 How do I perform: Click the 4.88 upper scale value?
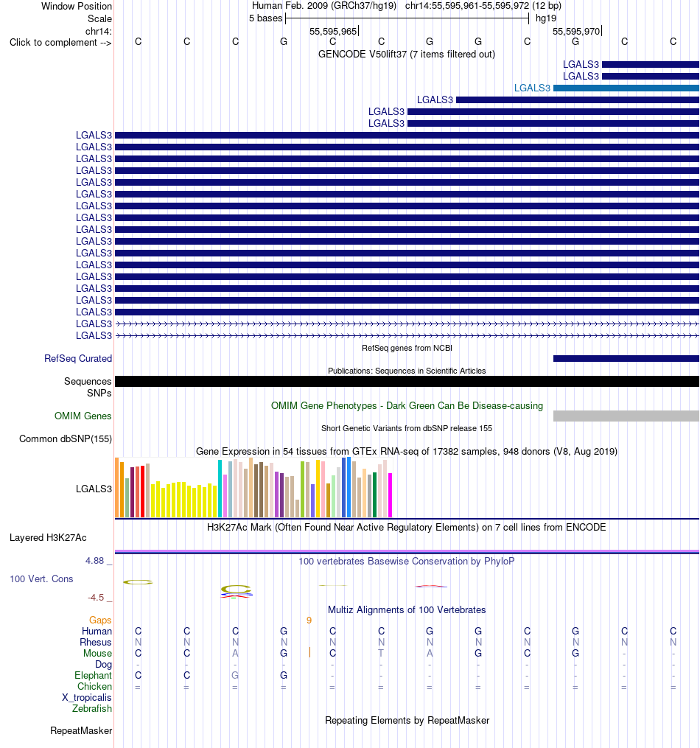coord(94,561)
